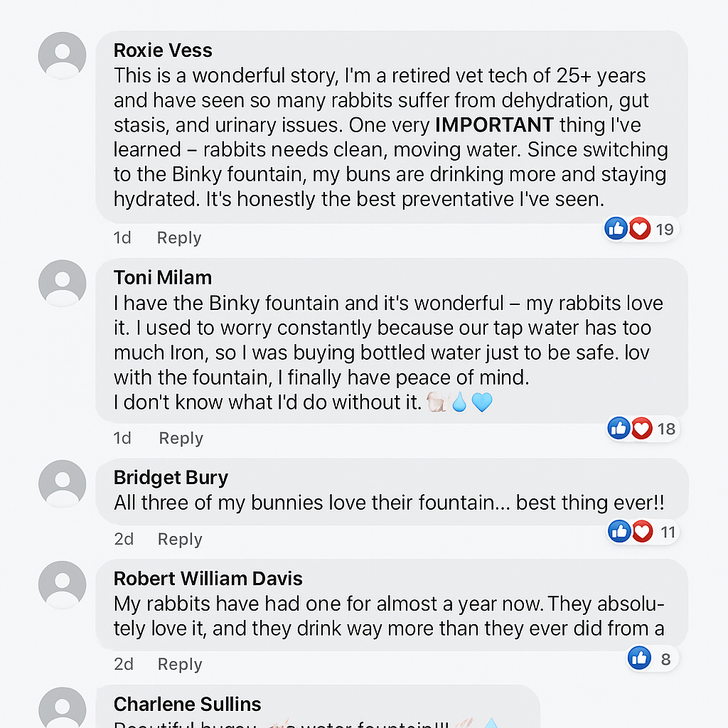728x728 pixels.
Task: Open reactions on Bridget Bury's comment
Action: pyautogui.click(x=641, y=531)
